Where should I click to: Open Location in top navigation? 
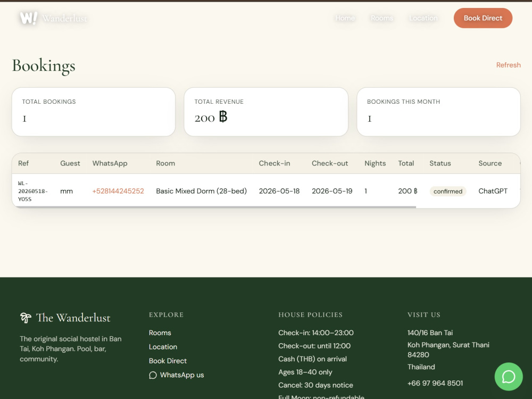(x=423, y=18)
